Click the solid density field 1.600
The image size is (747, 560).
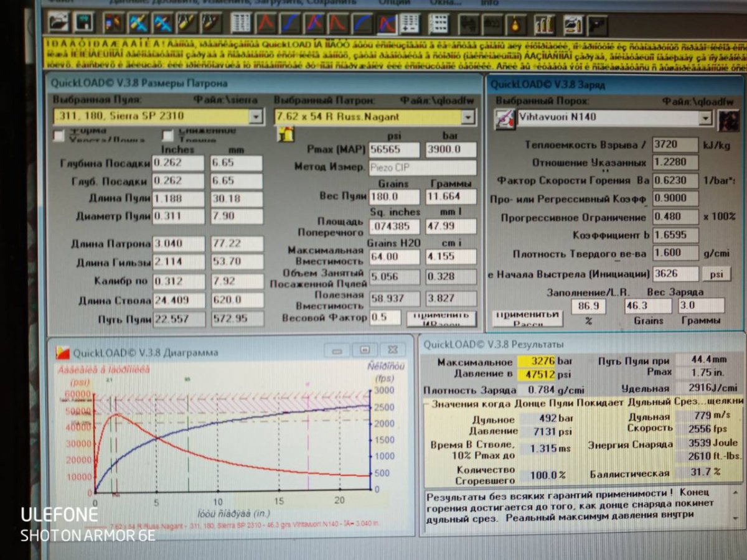(x=675, y=254)
